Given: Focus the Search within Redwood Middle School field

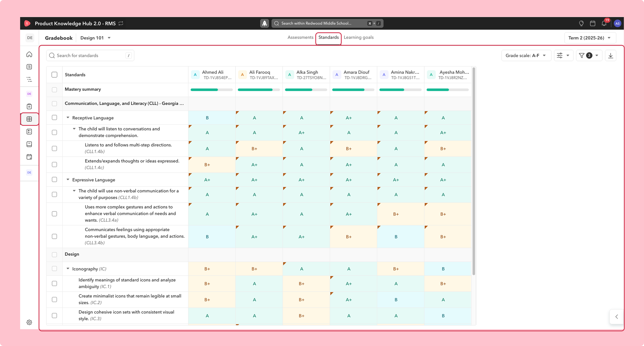Looking at the screenshot, I should [x=327, y=23].
